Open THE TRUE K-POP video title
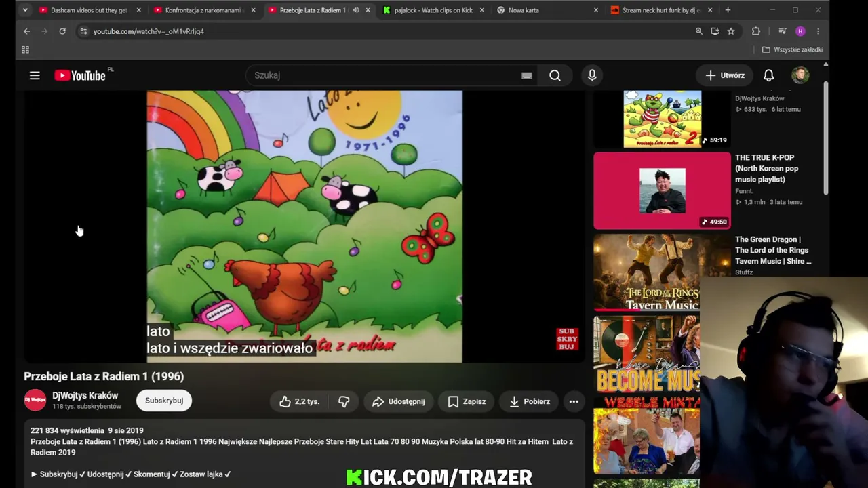Image resolution: width=868 pixels, height=488 pixels. (767, 168)
